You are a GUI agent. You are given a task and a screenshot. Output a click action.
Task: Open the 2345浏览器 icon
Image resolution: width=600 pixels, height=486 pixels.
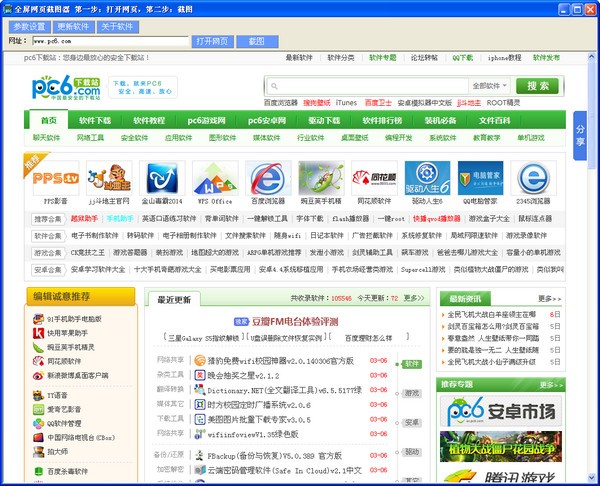click(533, 178)
